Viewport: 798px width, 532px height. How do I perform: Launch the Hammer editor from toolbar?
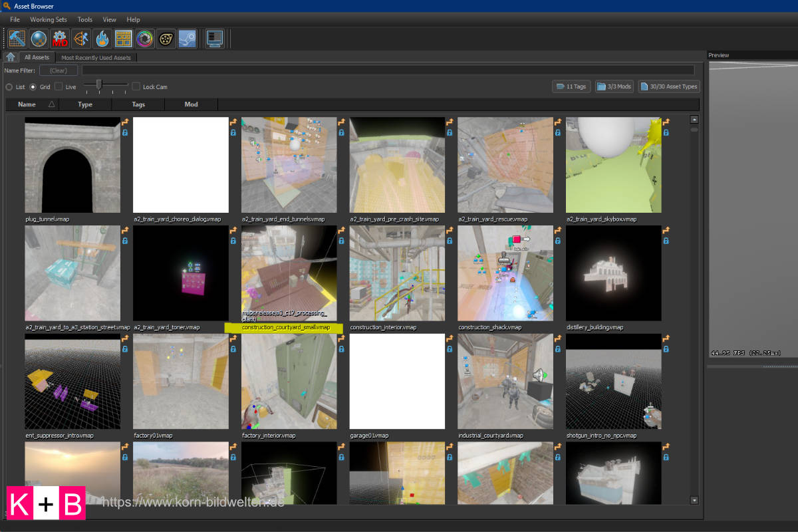coord(17,39)
